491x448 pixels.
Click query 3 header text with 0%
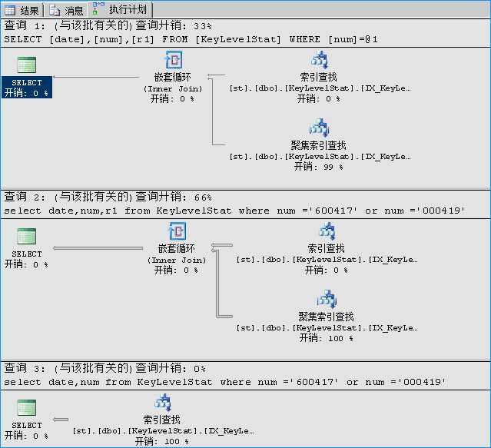click(x=105, y=368)
